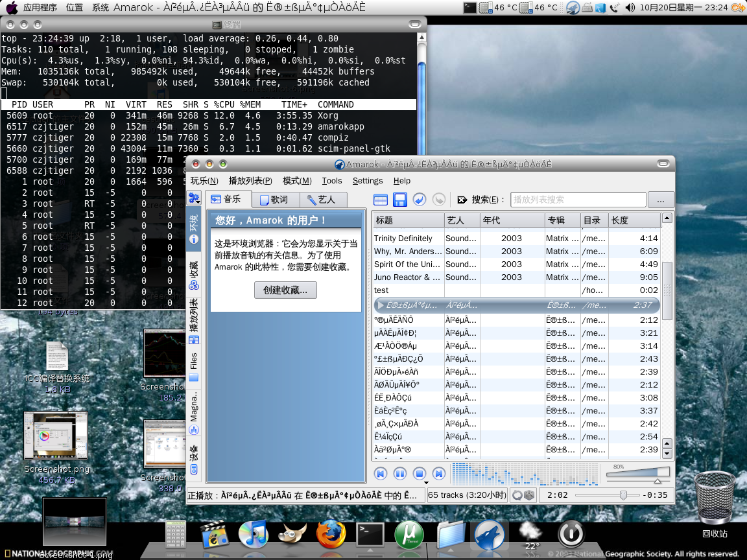Screen dimensions: 747x560
Task: Select the "Spirit Of the Uni..." track
Action: 516,264
